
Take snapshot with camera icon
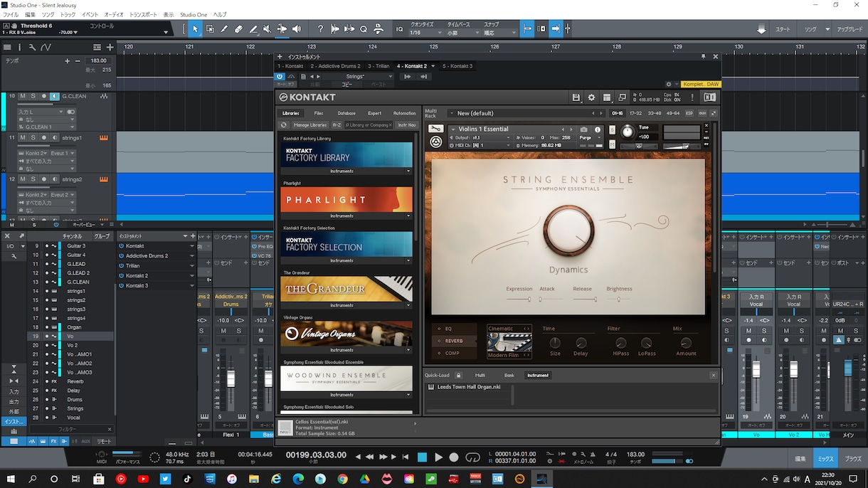(584, 129)
